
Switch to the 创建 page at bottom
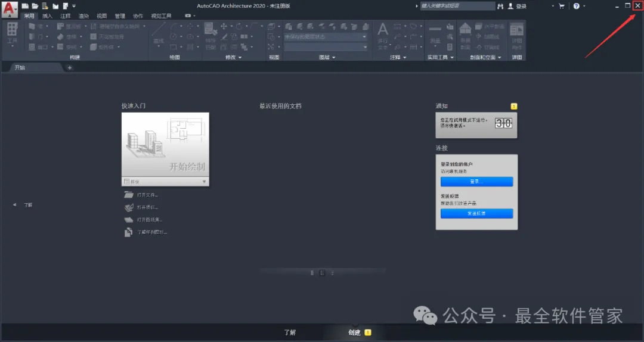coord(354,332)
